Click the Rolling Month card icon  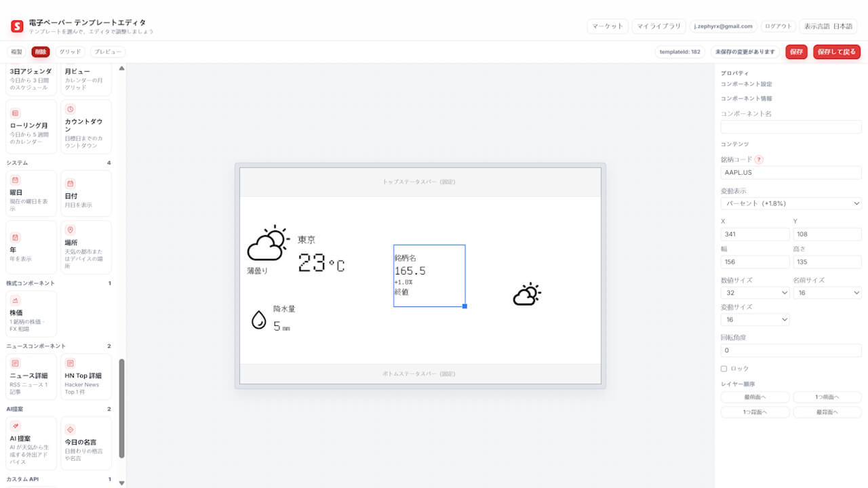pos(16,113)
